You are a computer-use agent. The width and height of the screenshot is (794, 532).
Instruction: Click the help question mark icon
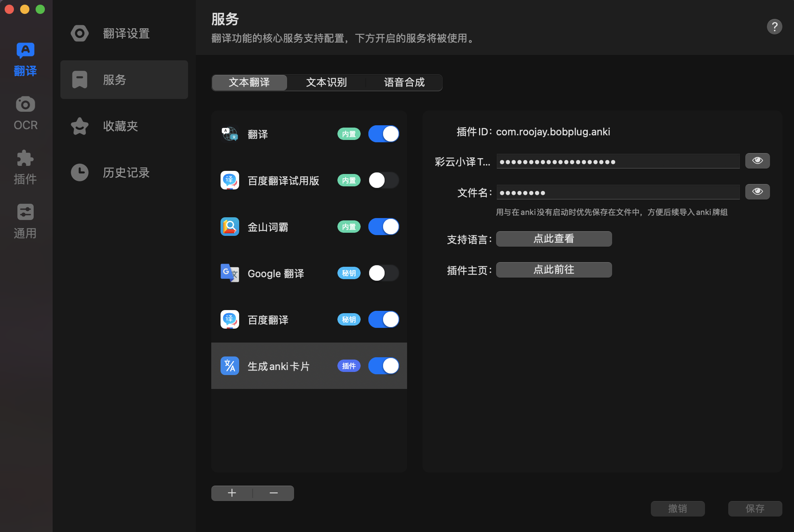tap(774, 26)
